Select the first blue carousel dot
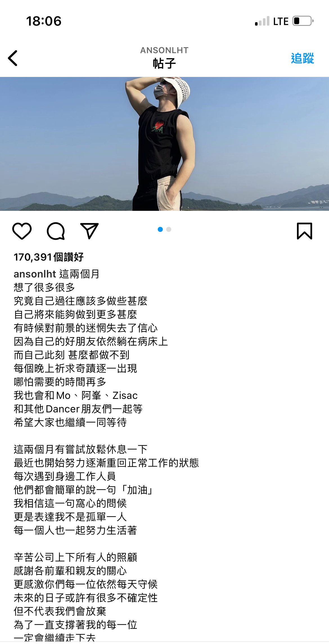The width and height of the screenshot is (329, 644). pos(160,229)
